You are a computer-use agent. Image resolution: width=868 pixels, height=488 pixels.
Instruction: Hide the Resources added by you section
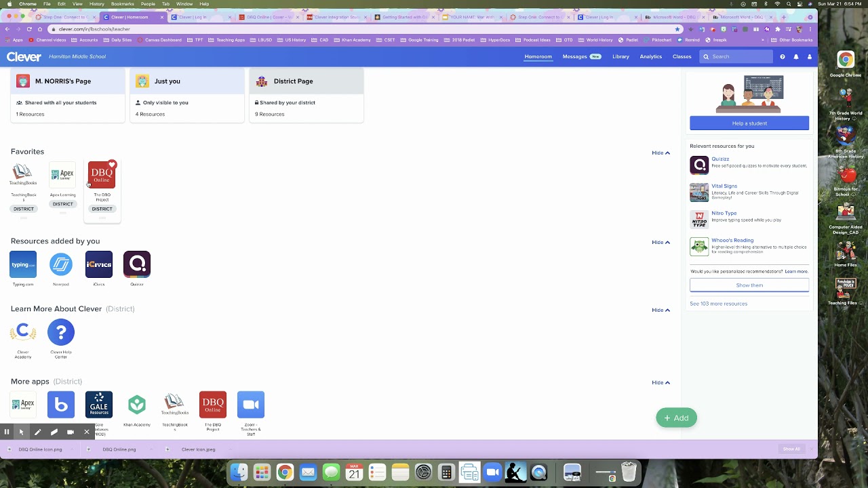[660, 242]
